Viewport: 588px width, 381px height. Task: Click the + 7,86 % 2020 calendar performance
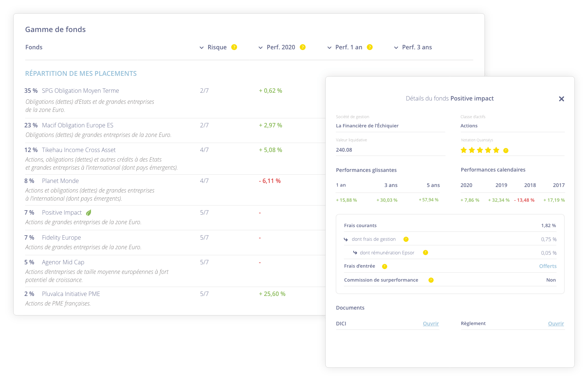(470, 200)
